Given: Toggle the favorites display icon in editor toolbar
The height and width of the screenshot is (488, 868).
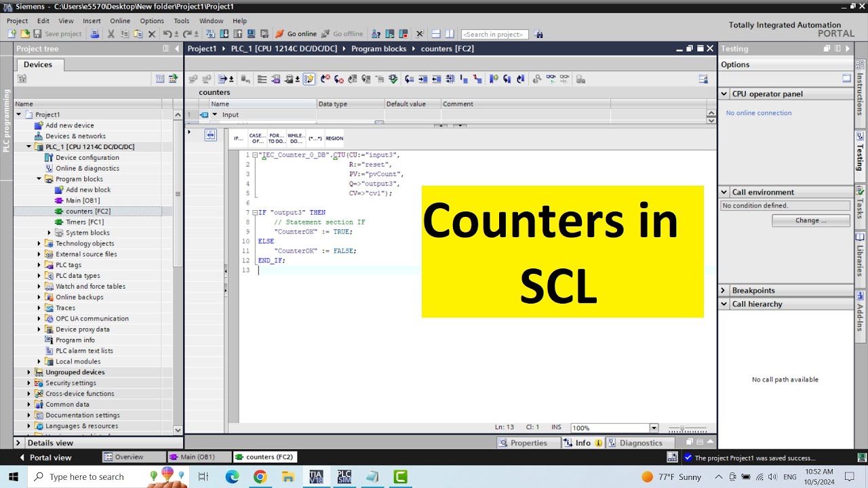Looking at the screenshot, I should click(309, 79).
